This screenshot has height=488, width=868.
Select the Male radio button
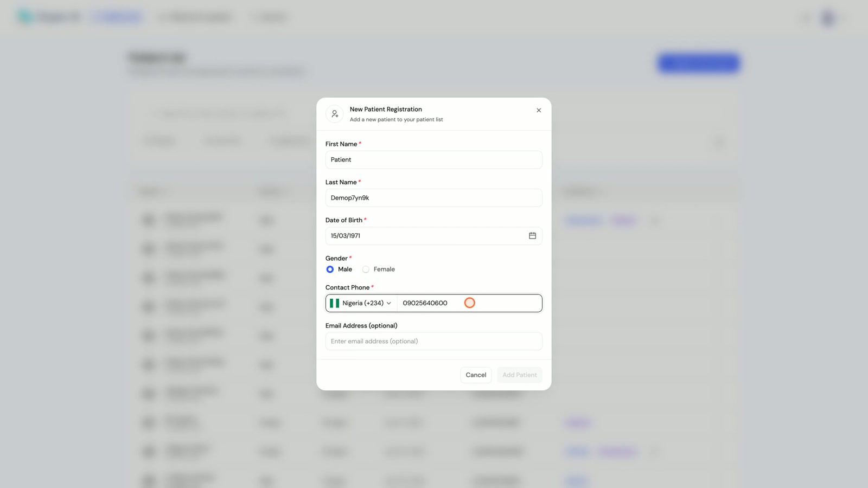[330, 269]
